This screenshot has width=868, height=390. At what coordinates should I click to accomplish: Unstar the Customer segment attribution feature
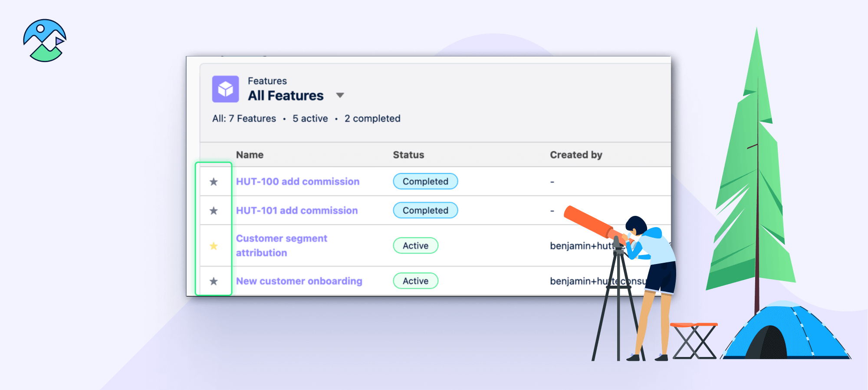(214, 246)
